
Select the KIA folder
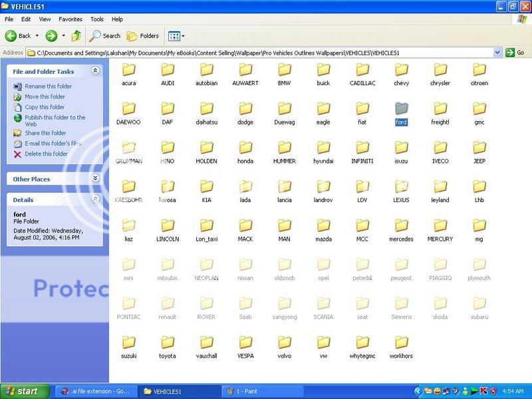click(207, 192)
